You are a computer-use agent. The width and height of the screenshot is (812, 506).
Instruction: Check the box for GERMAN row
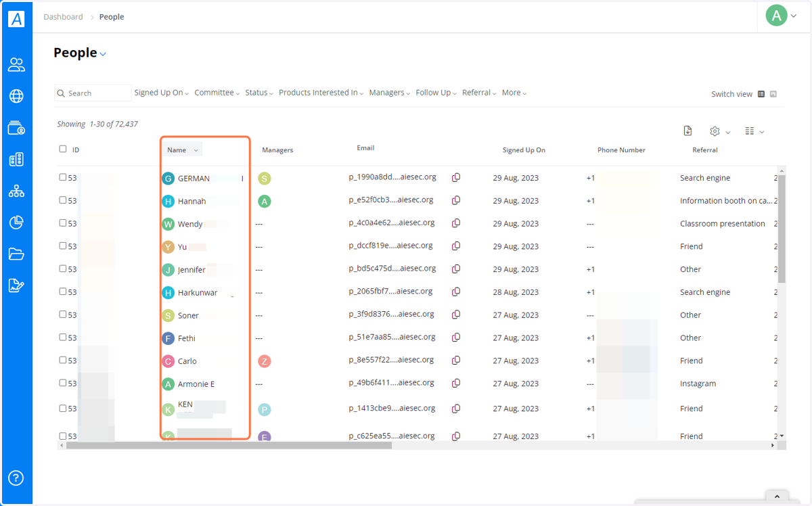pyautogui.click(x=63, y=177)
